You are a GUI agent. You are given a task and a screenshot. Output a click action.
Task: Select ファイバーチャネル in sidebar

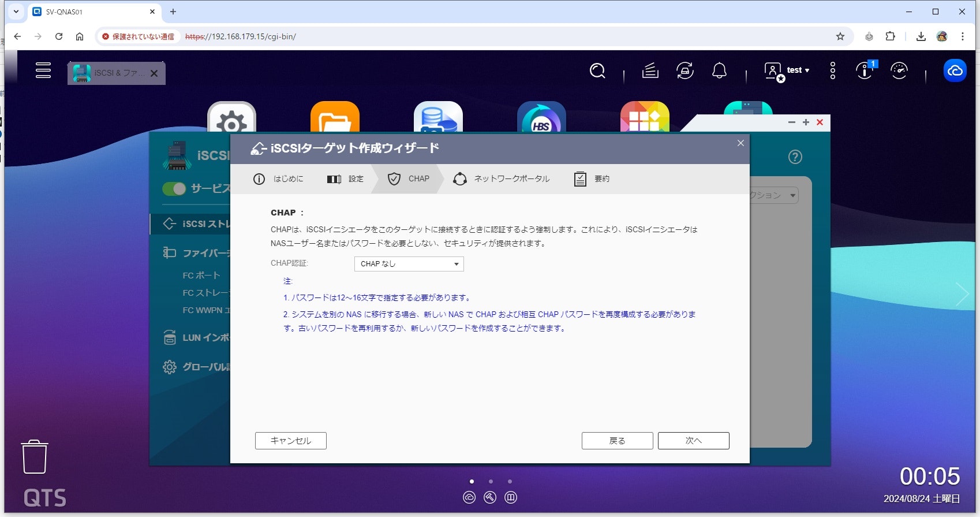pos(196,253)
